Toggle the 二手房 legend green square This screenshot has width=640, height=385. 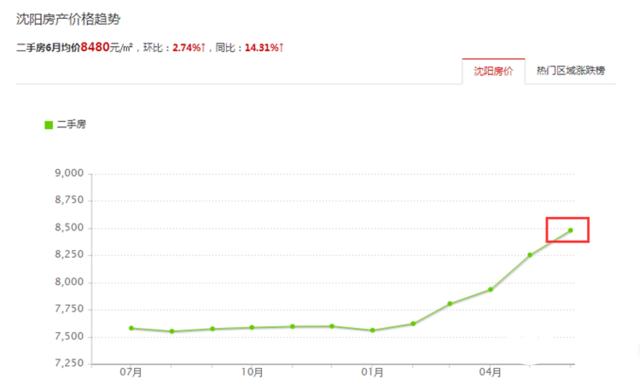tap(49, 125)
